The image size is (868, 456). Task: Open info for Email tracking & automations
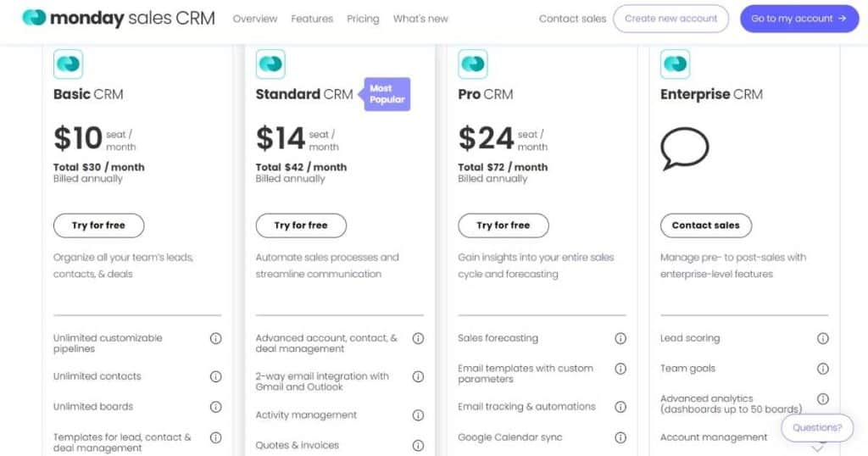point(620,407)
